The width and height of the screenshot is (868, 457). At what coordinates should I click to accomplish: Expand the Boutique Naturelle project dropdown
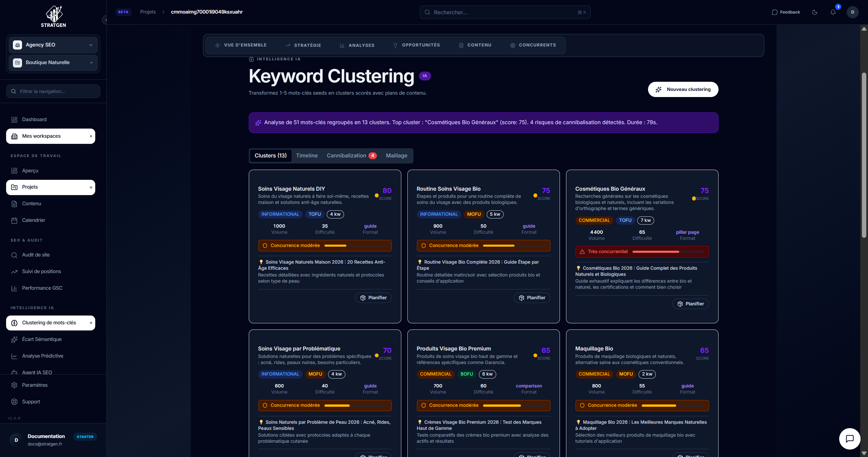pos(53,62)
